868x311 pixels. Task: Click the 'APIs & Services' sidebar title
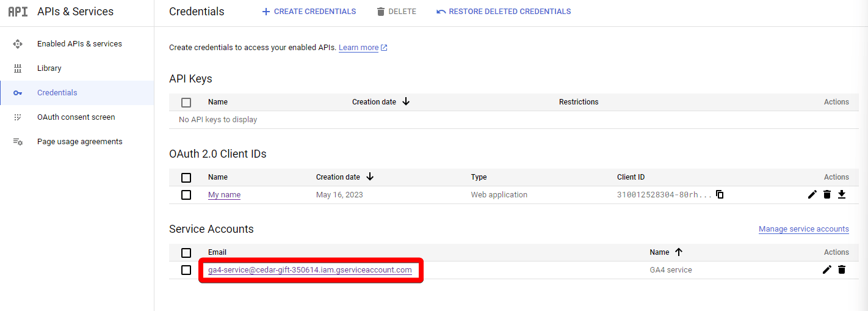pyautogui.click(x=76, y=12)
